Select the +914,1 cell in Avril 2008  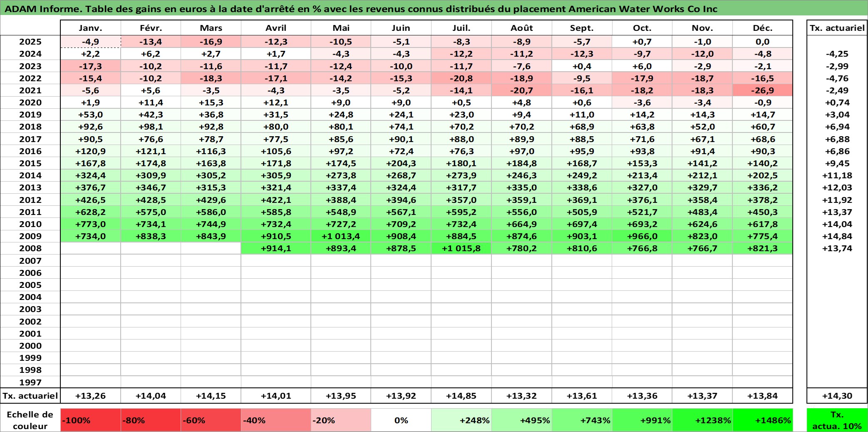click(276, 248)
